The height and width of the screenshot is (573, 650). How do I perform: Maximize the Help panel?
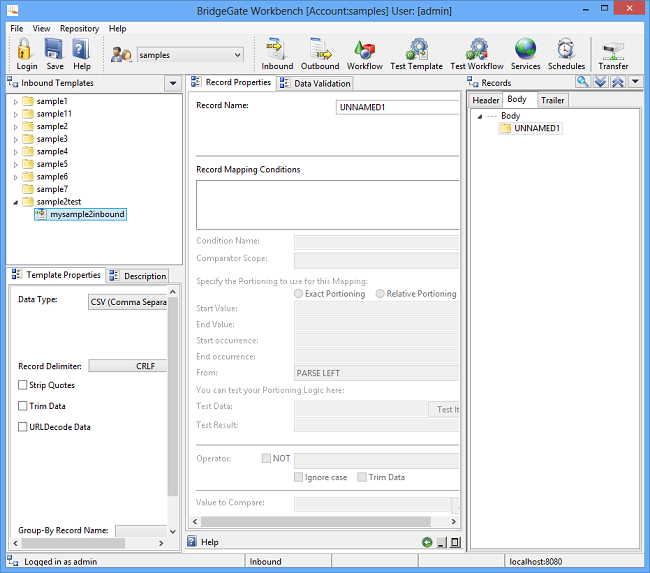click(455, 542)
